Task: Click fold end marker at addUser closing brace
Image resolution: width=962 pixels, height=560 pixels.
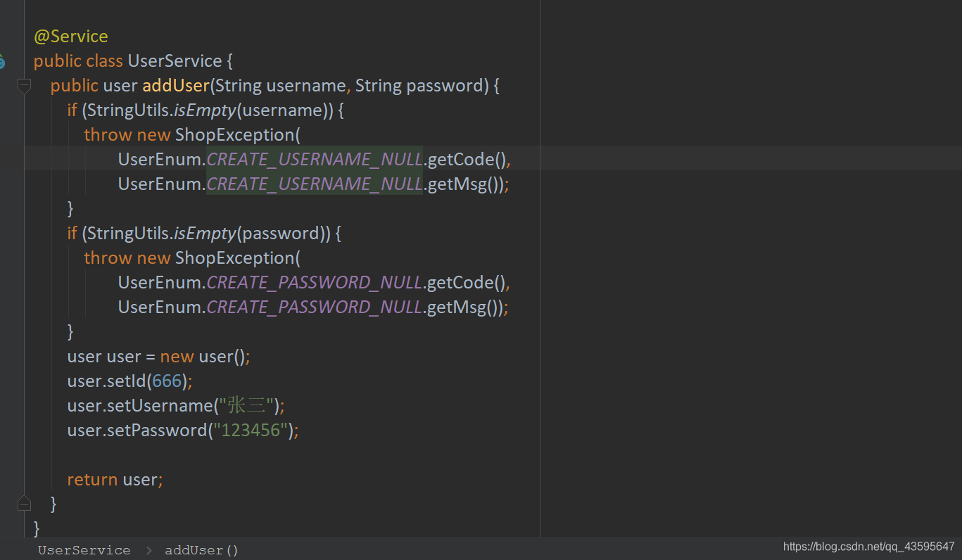Action: (24, 504)
